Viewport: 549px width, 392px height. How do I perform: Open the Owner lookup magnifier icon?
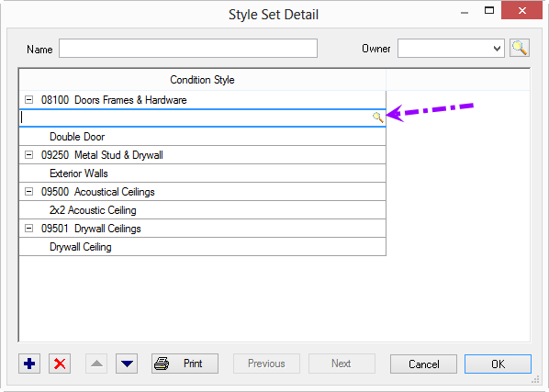coord(520,48)
